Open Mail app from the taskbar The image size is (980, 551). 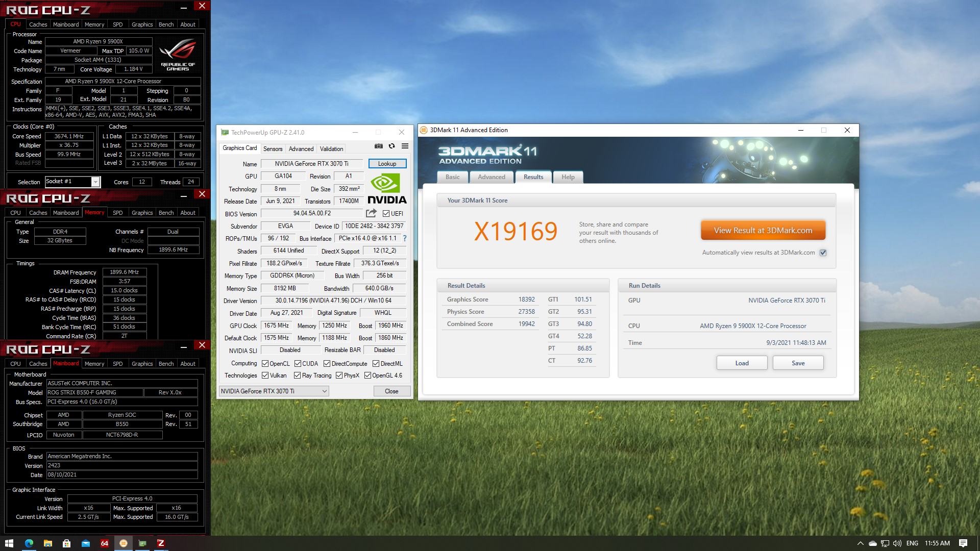pyautogui.click(x=85, y=543)
